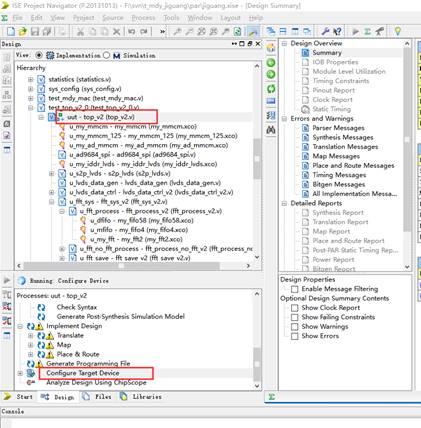The height and width of the screenshot is (428, 421).
Task: Select Generate Programming File process
Action: [88, 364]
